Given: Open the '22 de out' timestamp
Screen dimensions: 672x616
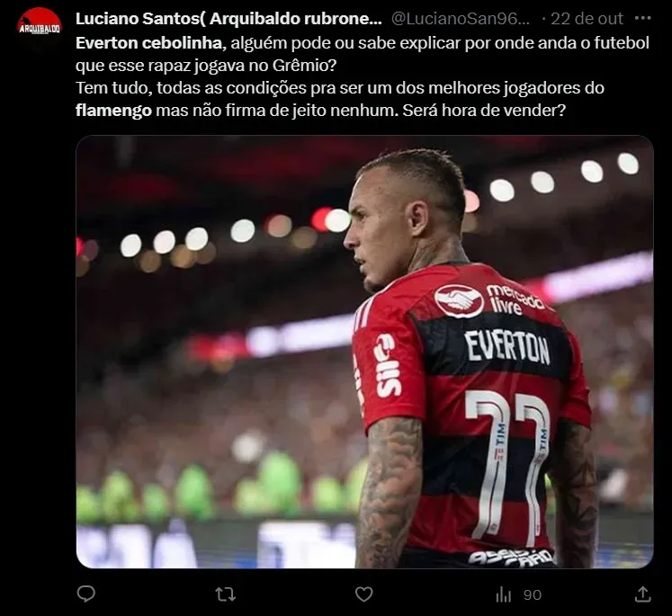Looking at the screenshot, I should (x=587, y=18).
